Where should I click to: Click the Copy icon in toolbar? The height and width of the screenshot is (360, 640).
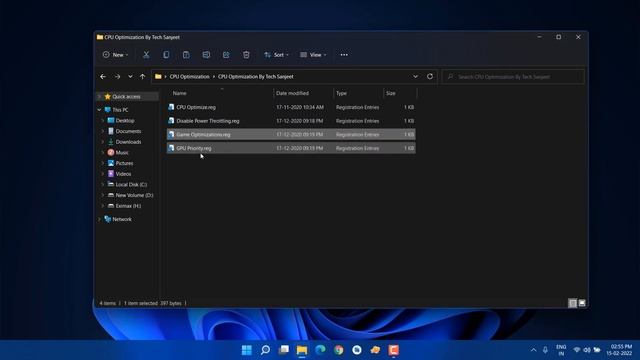pos(166,55)
